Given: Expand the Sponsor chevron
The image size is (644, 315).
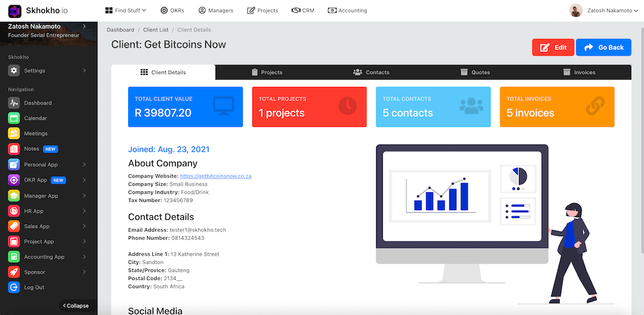Looking at the screenshot, I should (x=84, y=272).
